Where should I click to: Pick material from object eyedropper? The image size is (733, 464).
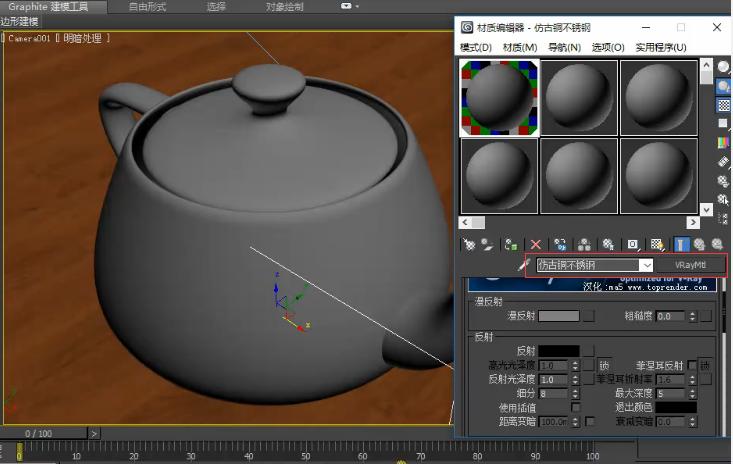[x=524, y=265]
